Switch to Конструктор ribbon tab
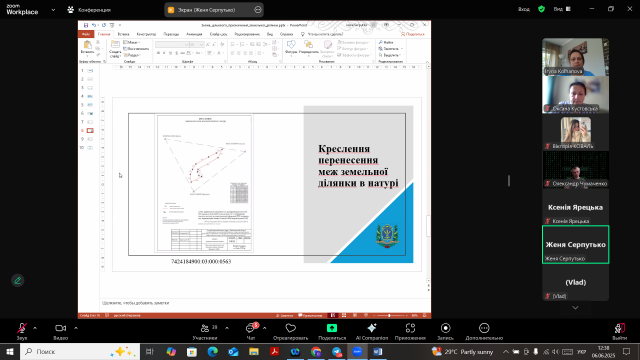The image size is (640, 360). [x=146, y=34]
